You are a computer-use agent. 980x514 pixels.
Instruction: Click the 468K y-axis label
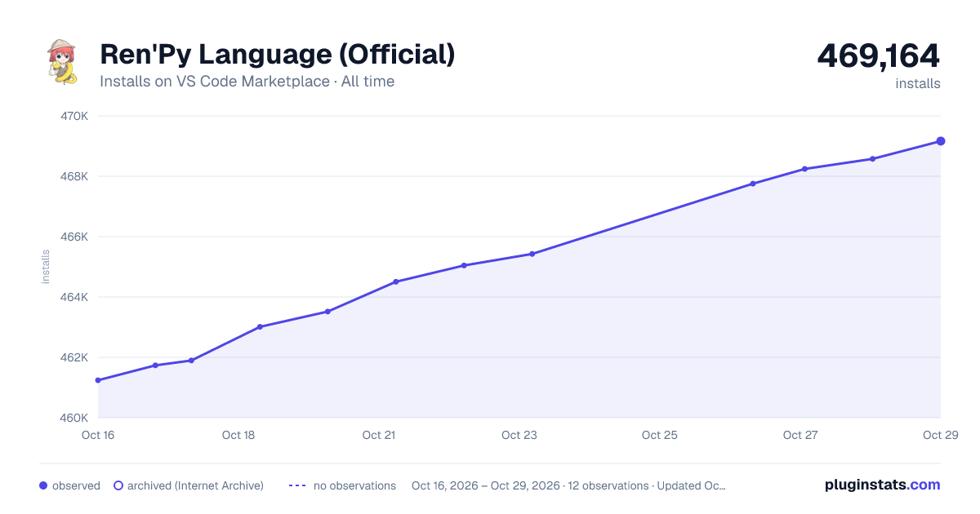click(x=74, y=176)
